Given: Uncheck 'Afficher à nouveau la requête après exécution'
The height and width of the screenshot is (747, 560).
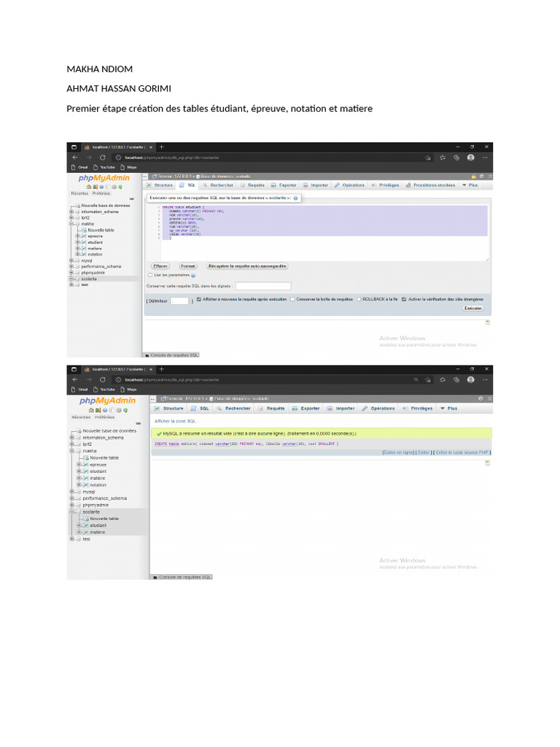Looking at the screenshot, I should click(x=199, y=299).
